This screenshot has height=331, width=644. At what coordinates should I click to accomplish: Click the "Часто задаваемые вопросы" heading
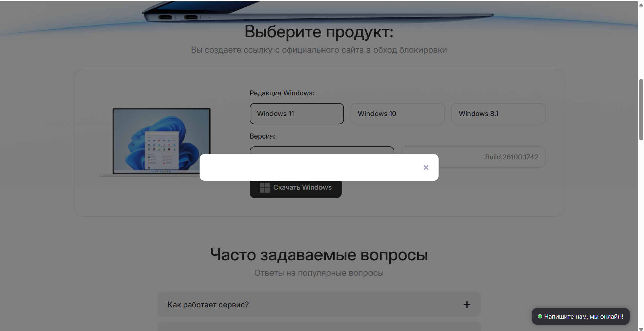click(x=318, y=255)
